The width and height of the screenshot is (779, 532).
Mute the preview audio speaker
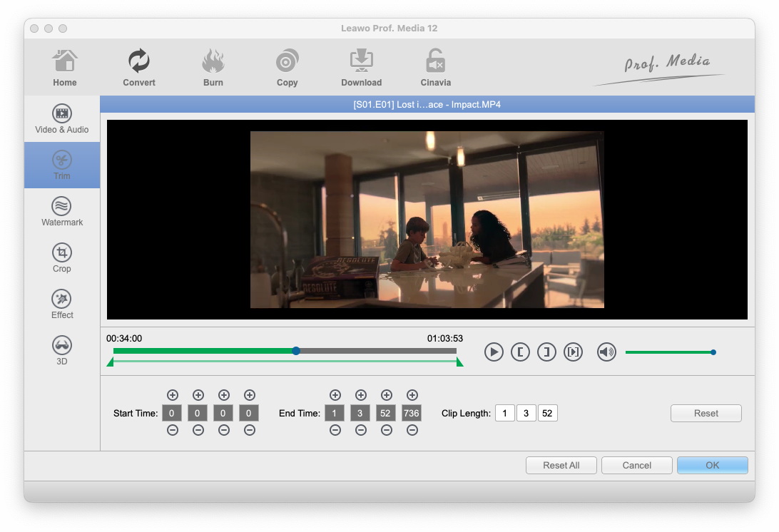coord(606,352)
